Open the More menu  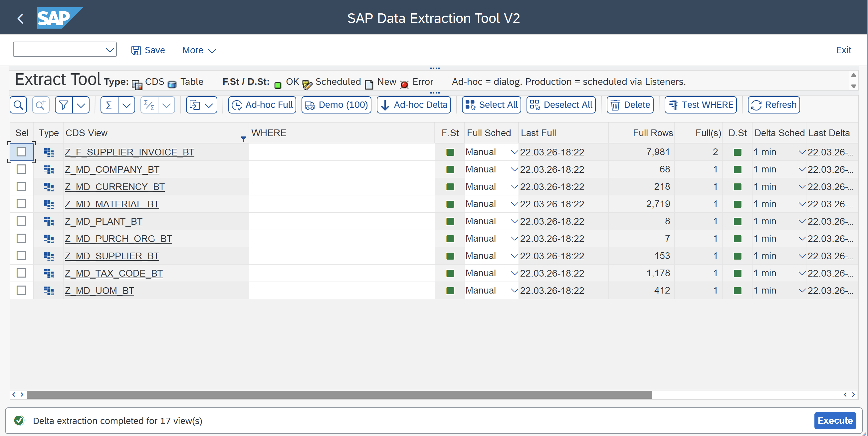click(x=199, y=50)
